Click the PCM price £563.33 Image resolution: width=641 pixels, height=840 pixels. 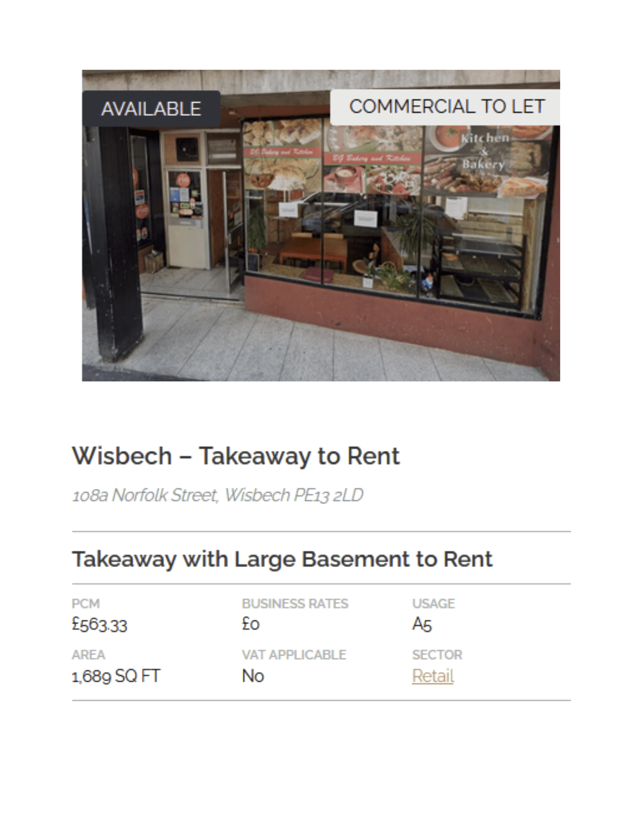coord(99,624)
